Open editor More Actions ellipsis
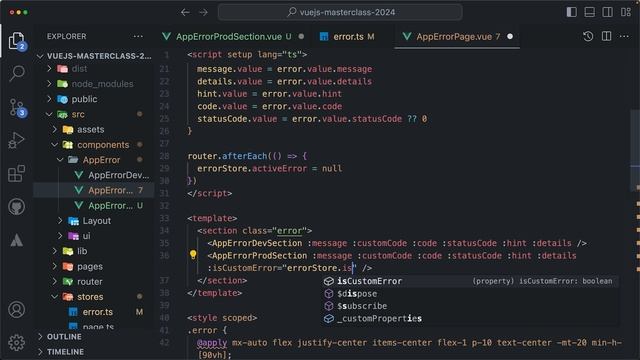640x360 pixels. point(624,36)
